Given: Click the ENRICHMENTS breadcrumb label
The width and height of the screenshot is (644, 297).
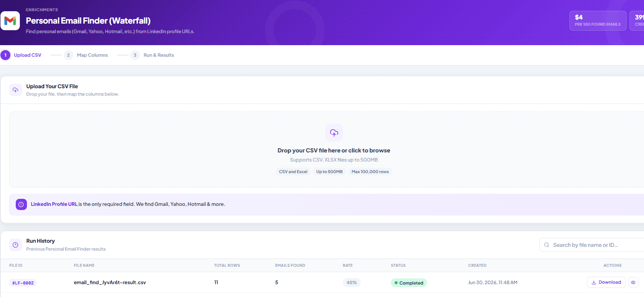Looking at the screenshot, I should pyautogui.click(x=42, y=10).
